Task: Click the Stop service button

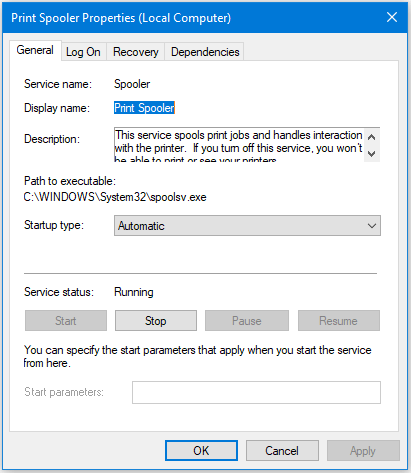Action: pos(156,321)
